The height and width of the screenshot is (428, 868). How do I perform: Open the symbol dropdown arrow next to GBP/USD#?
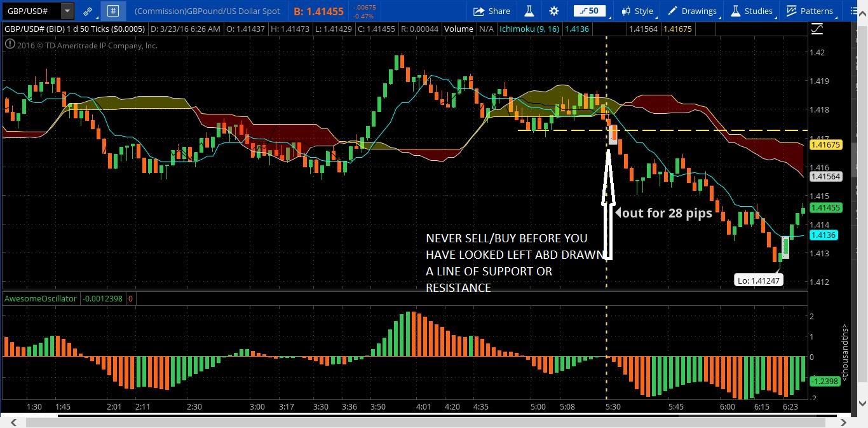click(x=67, y=11)
